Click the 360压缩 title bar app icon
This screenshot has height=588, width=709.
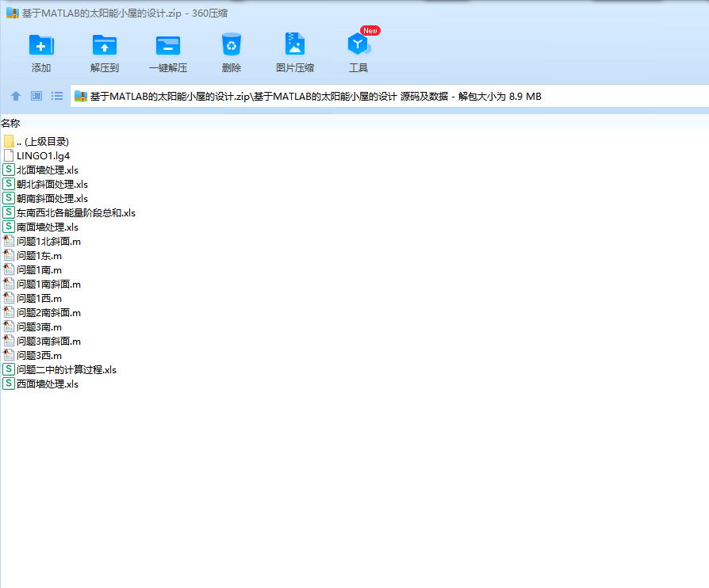[12, 13]
